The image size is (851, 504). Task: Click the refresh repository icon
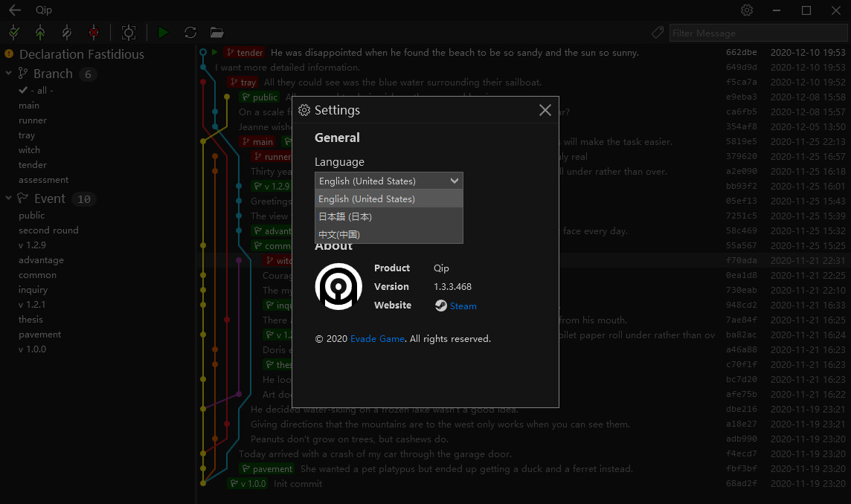click(190, 33)
